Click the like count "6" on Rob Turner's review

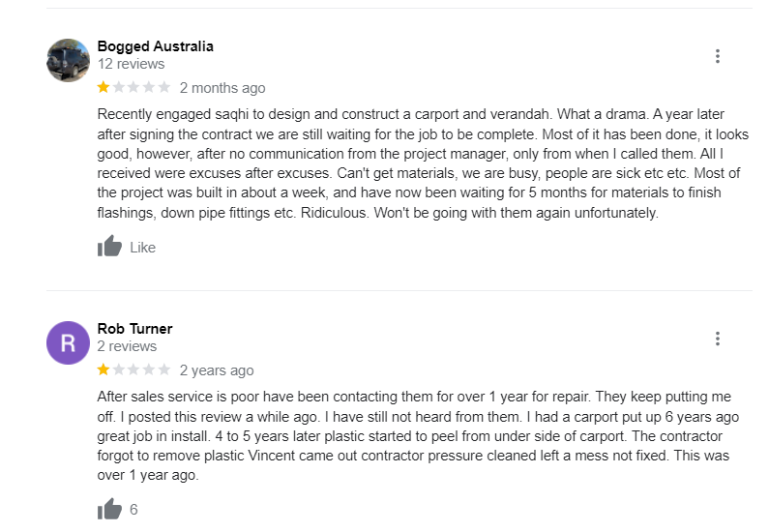click(133, 510)
